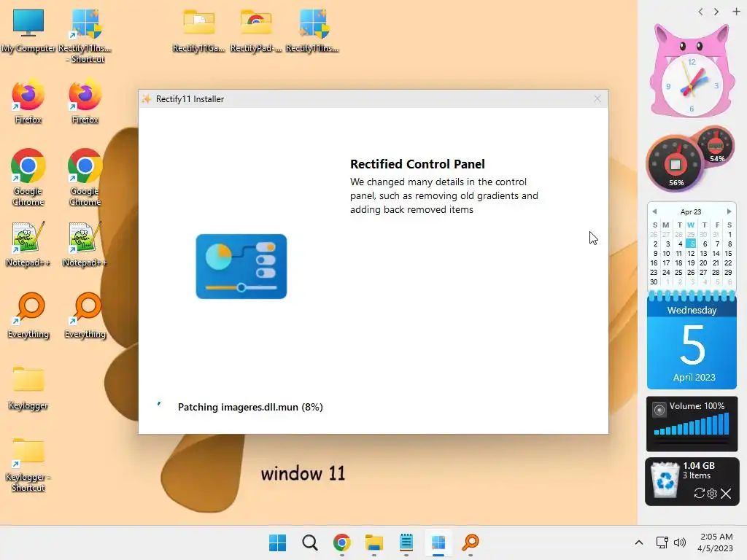Viewport: 747px width, 560px height.
Task: Refresh the recycle bin gadget
Action: (699, 494)
